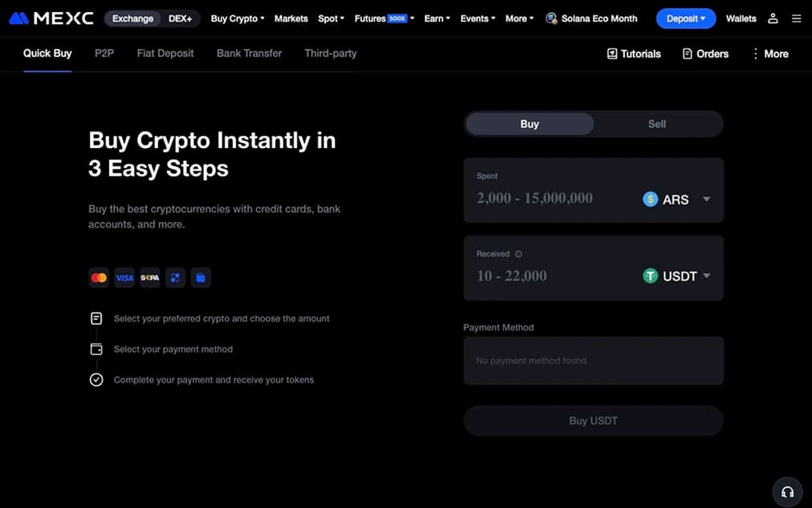The width and height of the screenshot is (812, 508).
Task: Expand the Futures dropdown menu
Action: [x=384, y=18]
